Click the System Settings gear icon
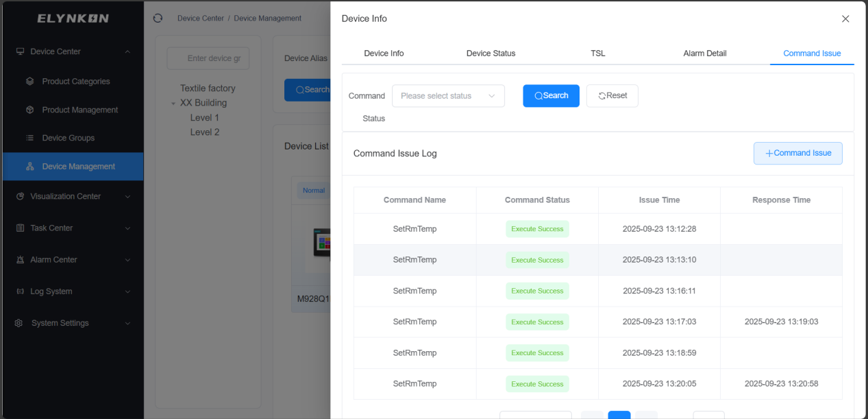 [19, 323]
